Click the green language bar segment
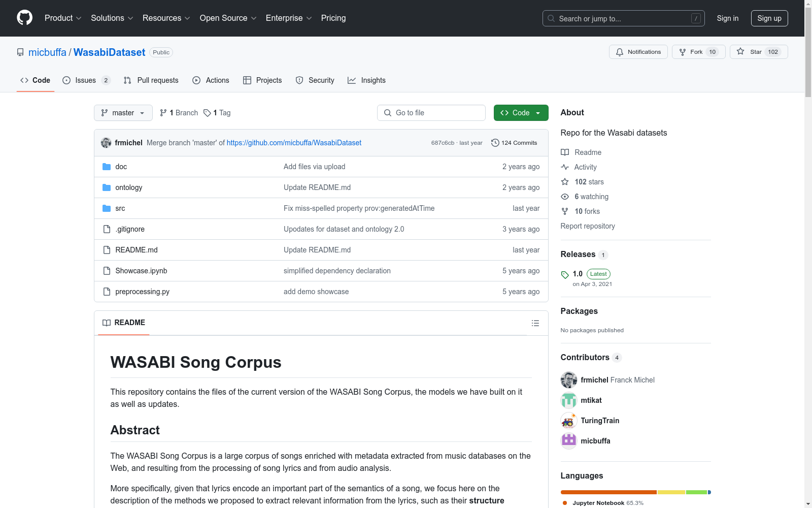Viewport: 812px width, 508px height. click(697, 492)
